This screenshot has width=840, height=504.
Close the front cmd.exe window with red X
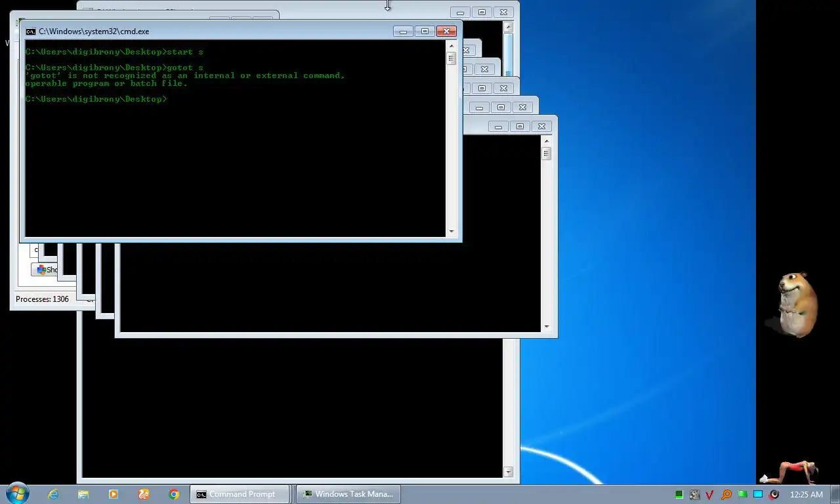click(x=446, y=31)
